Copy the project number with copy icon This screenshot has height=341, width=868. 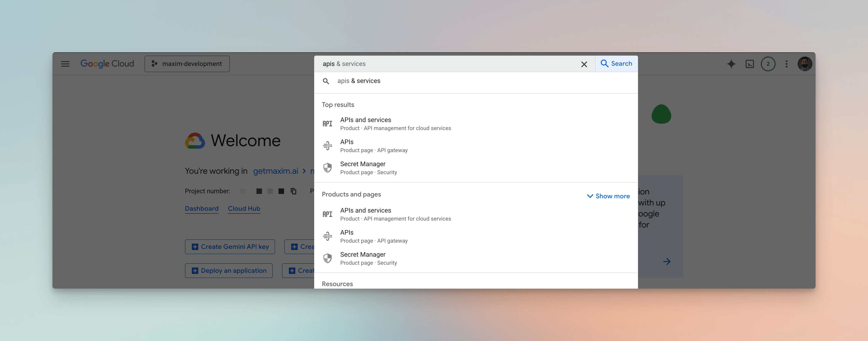point(293,191)
